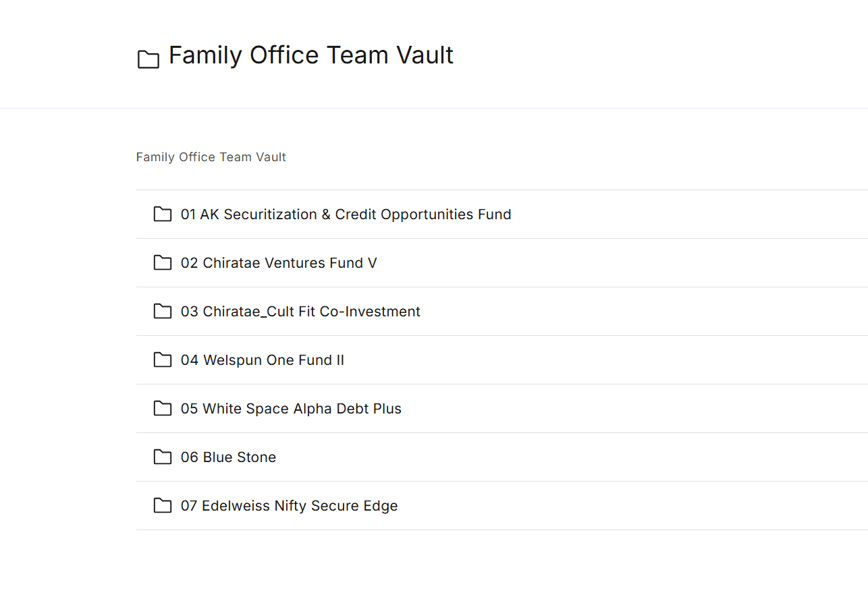Click the folder icon beside the page title
Image resolution: width=868 pixels, height=599 pixels.
[x=148, y=59]
